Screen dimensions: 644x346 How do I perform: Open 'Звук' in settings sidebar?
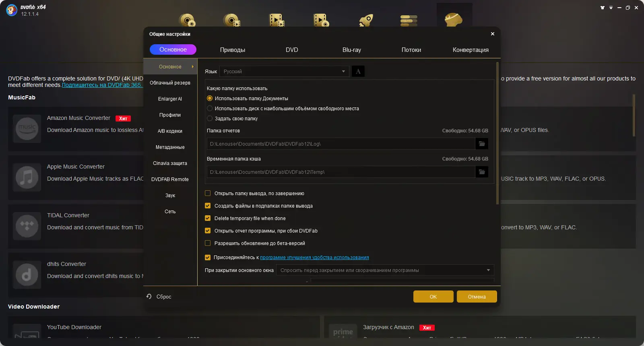170,196
